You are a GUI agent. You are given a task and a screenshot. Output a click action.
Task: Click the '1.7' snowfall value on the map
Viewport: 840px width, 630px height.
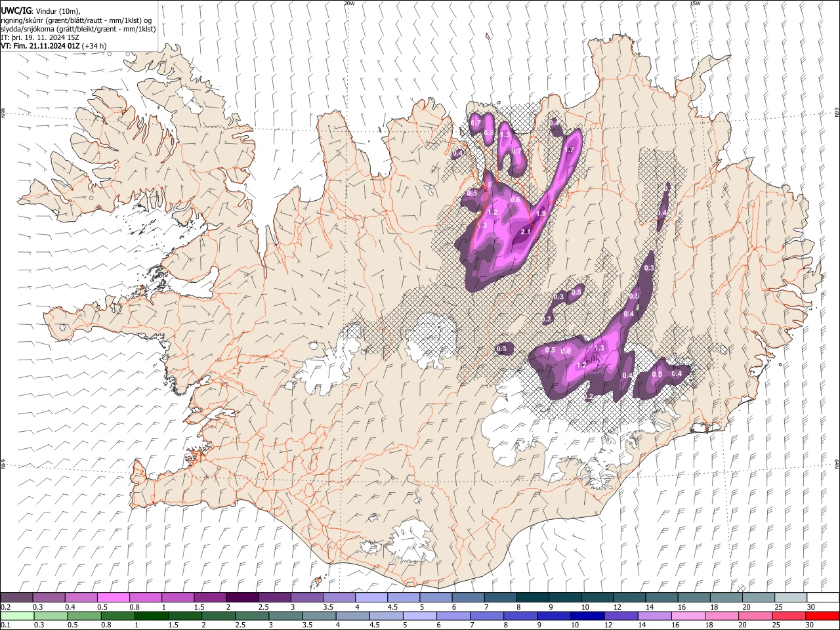(570, 150)
